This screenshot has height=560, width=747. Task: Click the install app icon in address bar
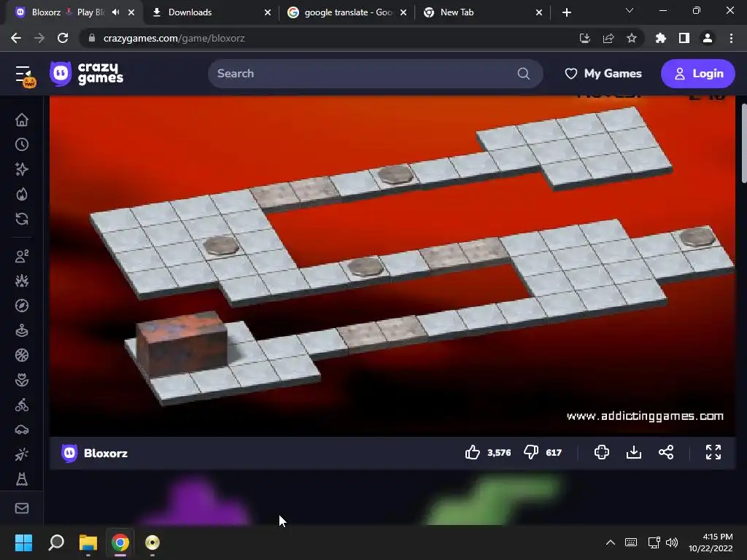(584, 38)
